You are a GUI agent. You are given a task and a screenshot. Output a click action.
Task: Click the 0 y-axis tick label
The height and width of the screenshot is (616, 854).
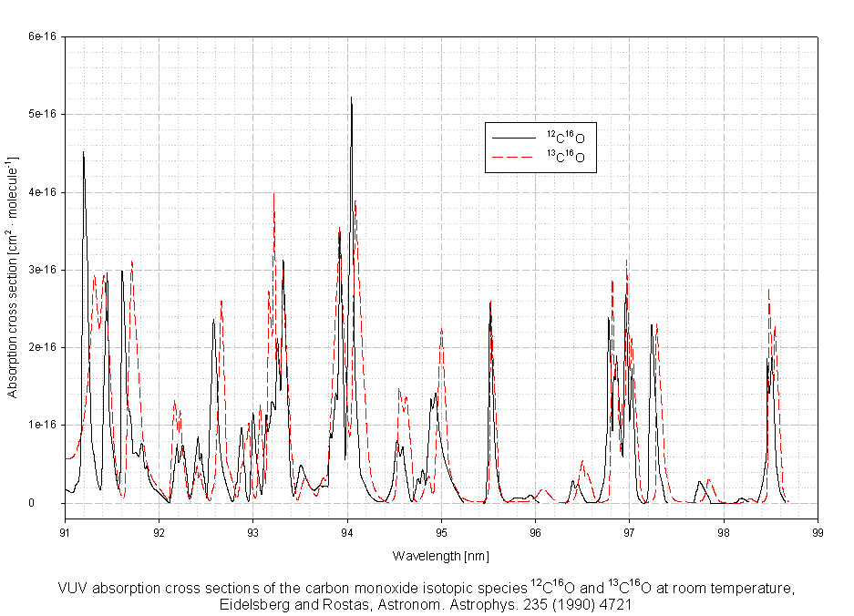(x=55, y=503)
